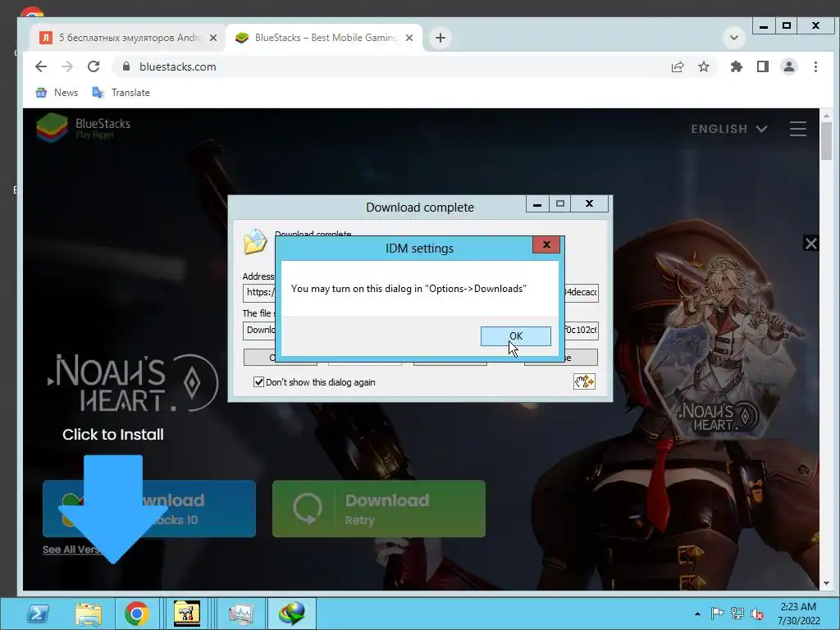Click the folder icon in Download complete window
The height and width of the screenshot is (630, 840).
coord(255,242)
